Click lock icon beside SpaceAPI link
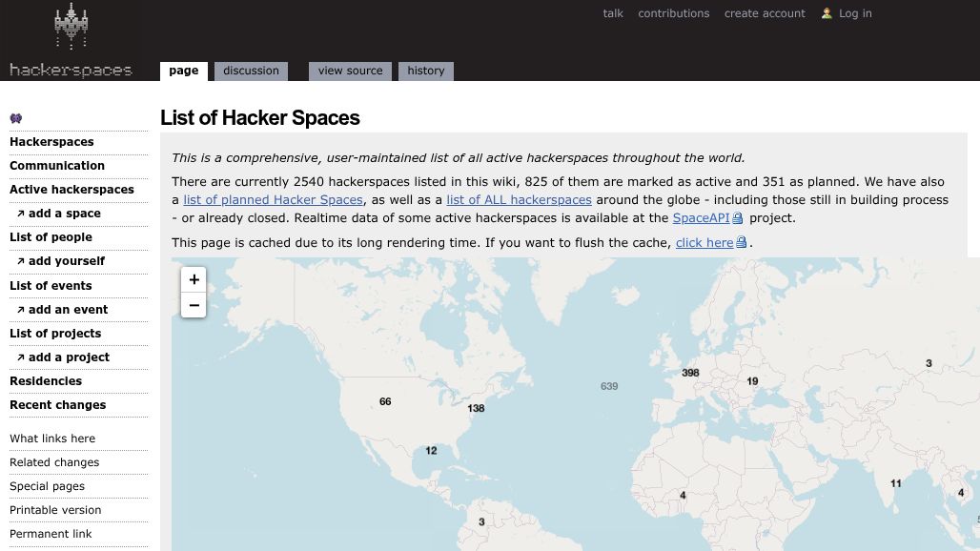This screenshot has height=551, width=980. click(738, 218)
